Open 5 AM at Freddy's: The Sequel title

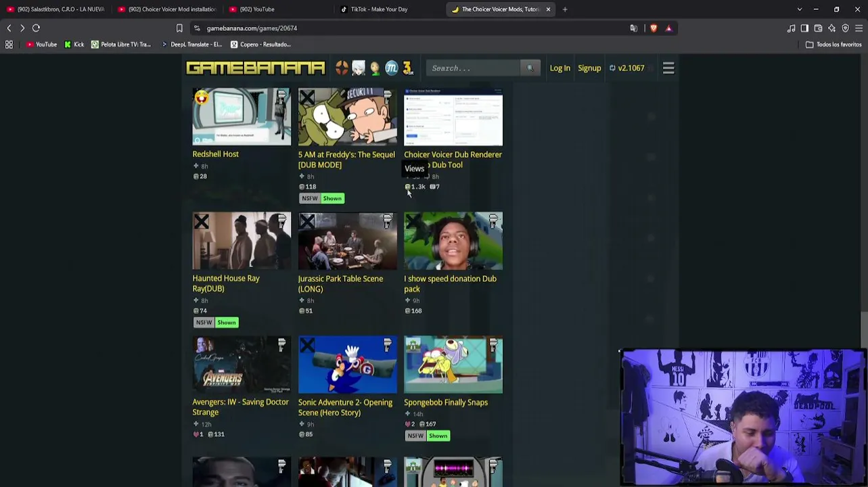(x=346, y=160)
